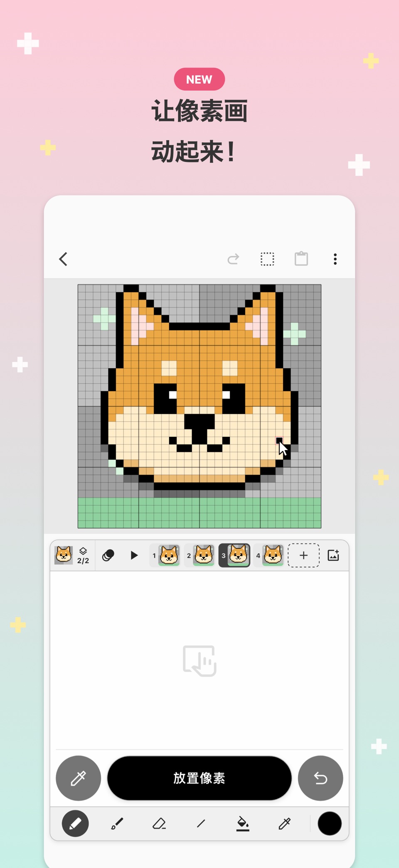Viewport: 399px width, 868px height.
Task: Select frame 2 thumbnail
Action: click(200, 556)
